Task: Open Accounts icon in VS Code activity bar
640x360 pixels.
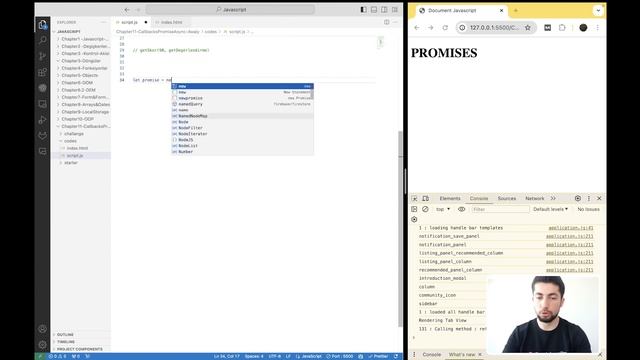Action: pos(42,329)
